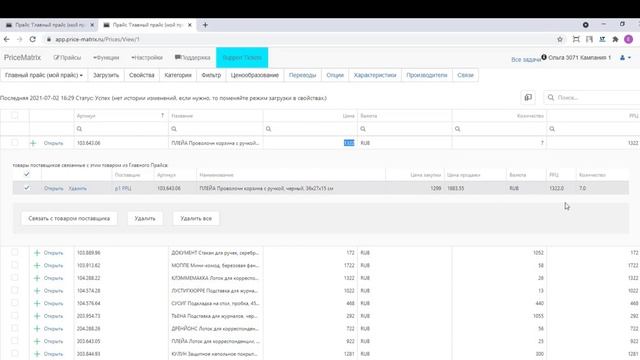
Task: Expand the ДОКУМЕНТ row with its plus icon
Action: pyautogui.click(x=37, y=253)
